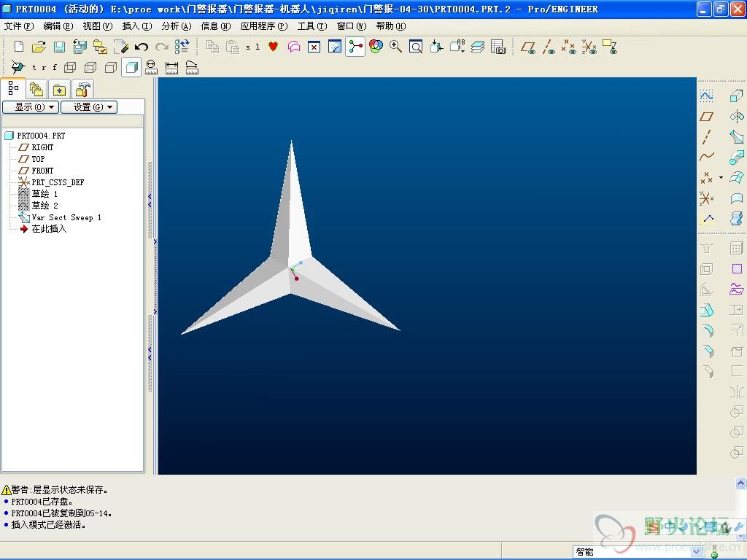Select the Sketch tool in right toolbar
Viewport: 747px width, 560px height.
pos(706,97)
